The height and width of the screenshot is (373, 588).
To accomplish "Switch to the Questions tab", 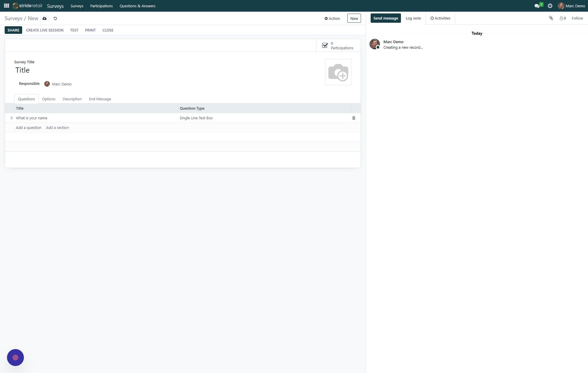I will coord(27,99).
